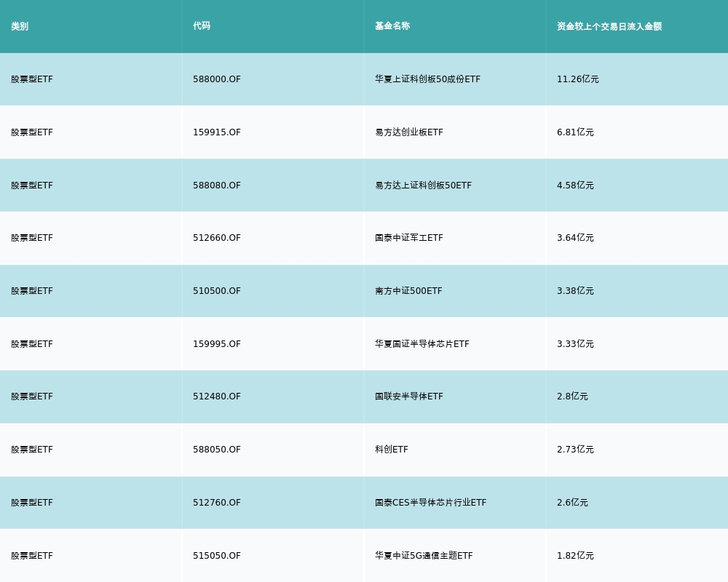Click inflow amount 11.26亿元
Viewport: 728px width, 582px height.
(578, 79)
